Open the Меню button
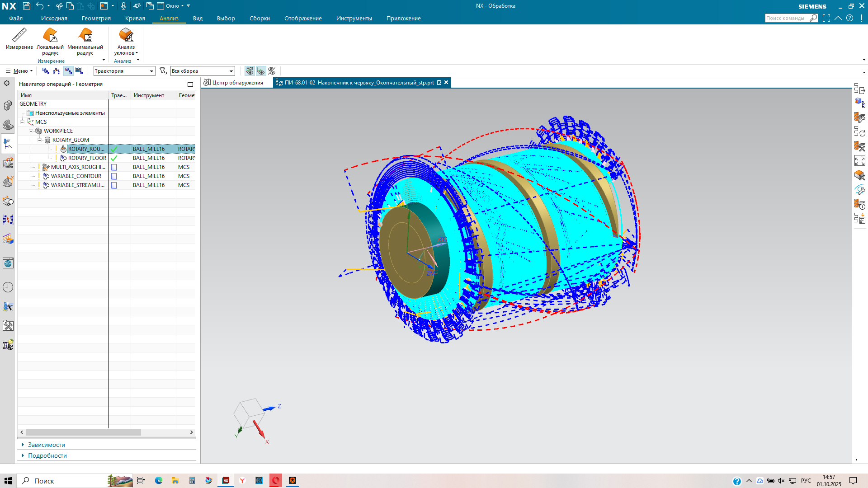 19,71
